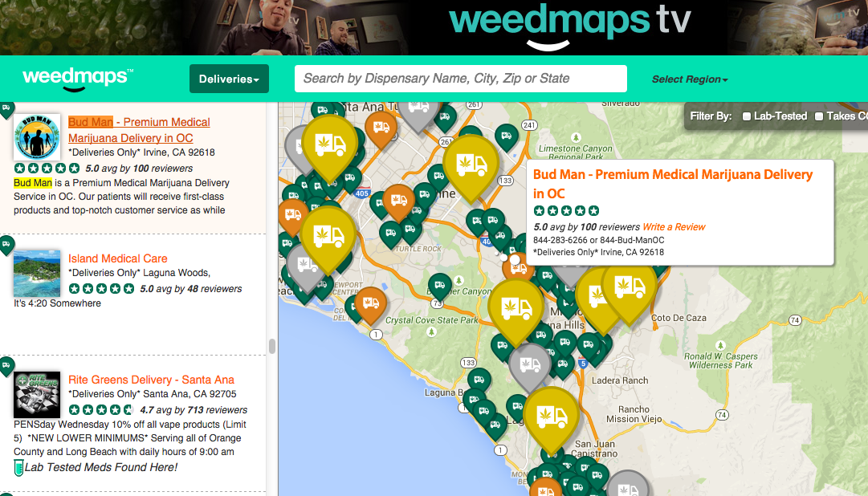Click the route 241 shield on map

click(530, 125)
